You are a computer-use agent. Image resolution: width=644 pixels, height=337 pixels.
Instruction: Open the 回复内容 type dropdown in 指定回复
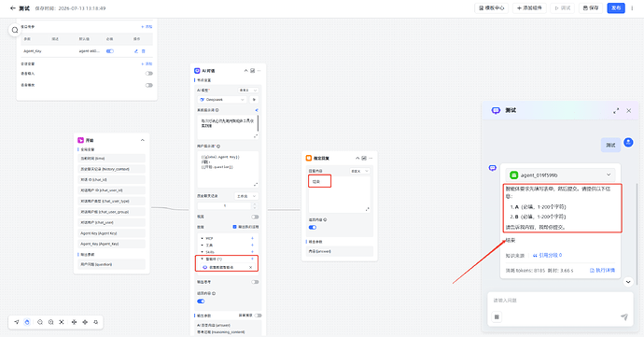pyautogui.click(x=359, y=171)
